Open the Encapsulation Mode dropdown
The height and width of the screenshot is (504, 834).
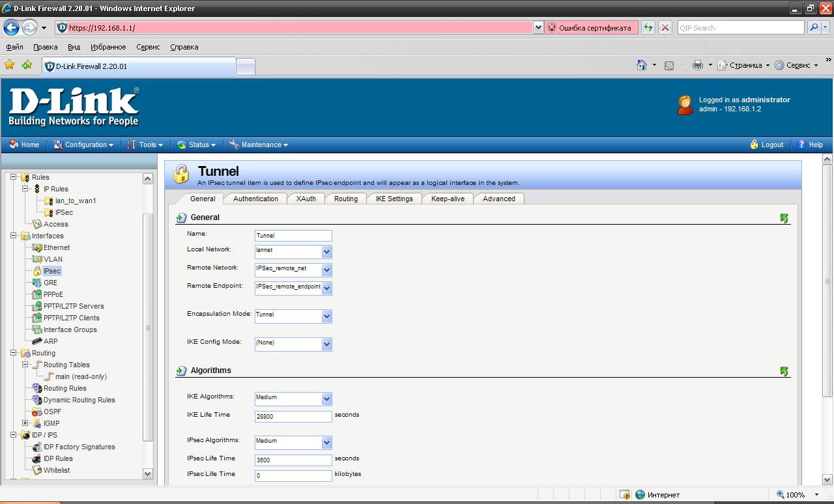[326, 316]
